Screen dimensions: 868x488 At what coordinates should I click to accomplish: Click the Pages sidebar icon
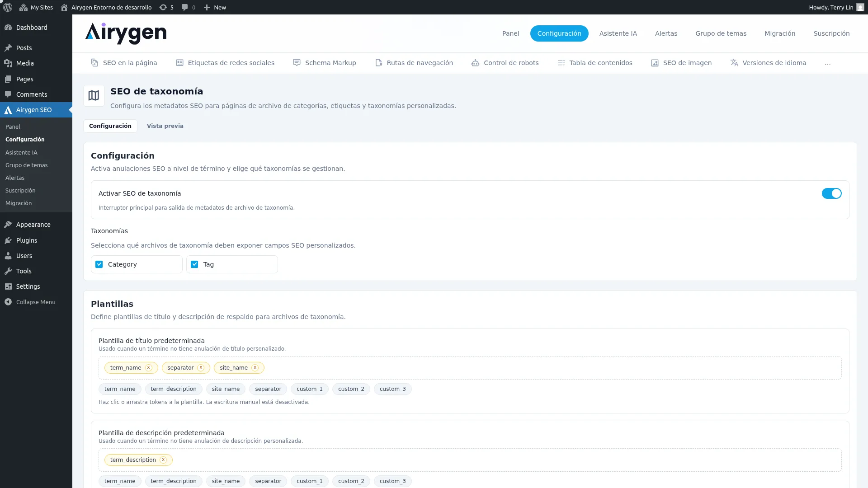click(x=8, y=79)
